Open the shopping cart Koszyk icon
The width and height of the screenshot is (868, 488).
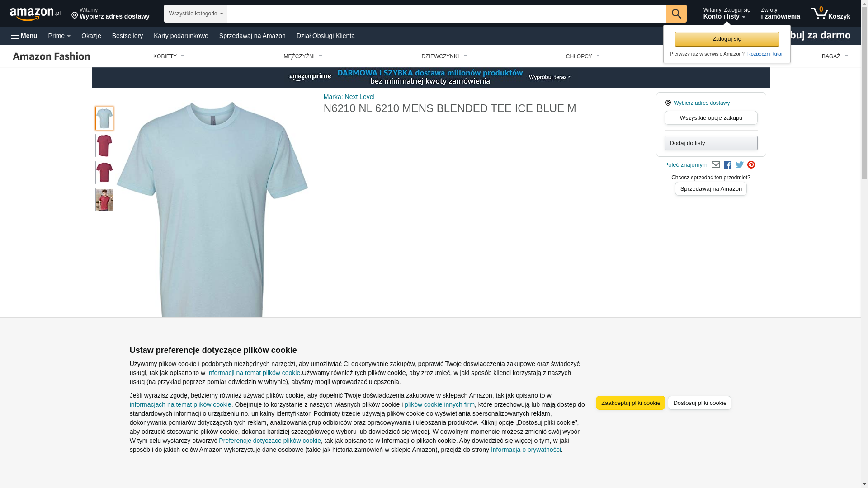pyautogui.click(x=830, y=14)
